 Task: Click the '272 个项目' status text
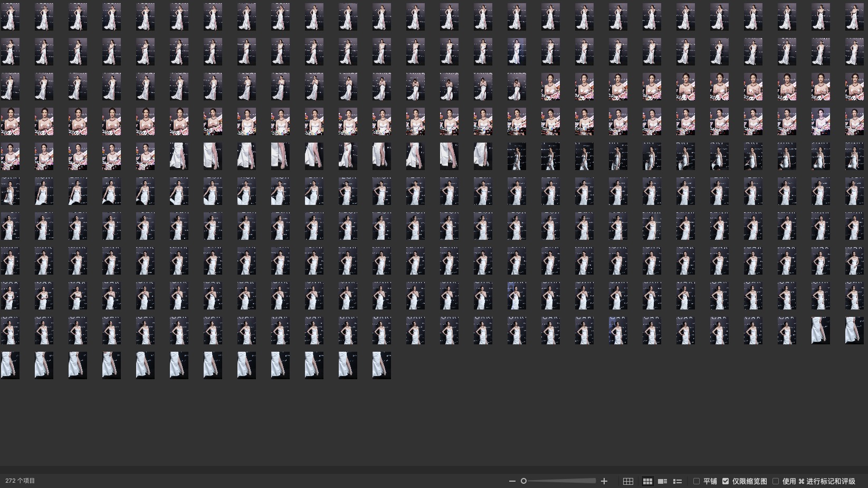click(20, 481)
